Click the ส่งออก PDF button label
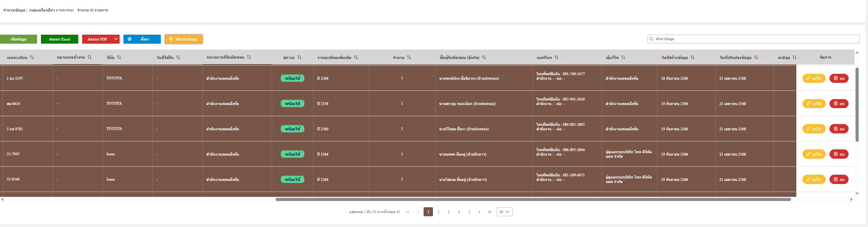 coord(97,39)
